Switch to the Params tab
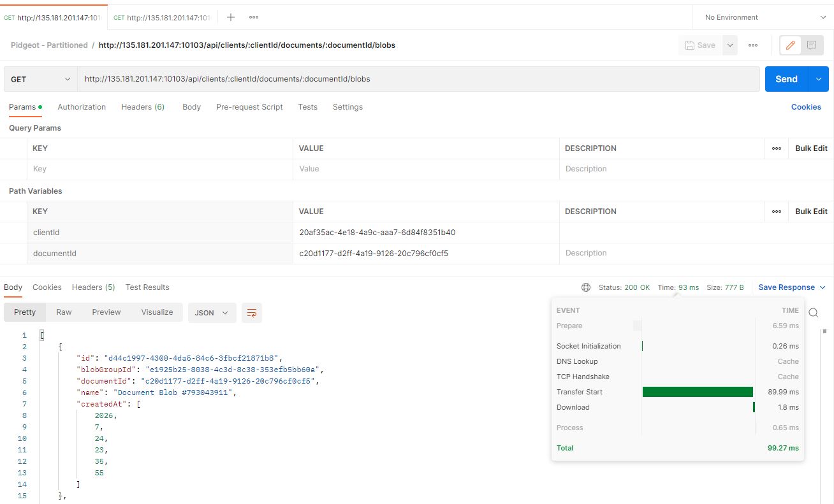Screen dimensions: 834x504 (26, 107)
